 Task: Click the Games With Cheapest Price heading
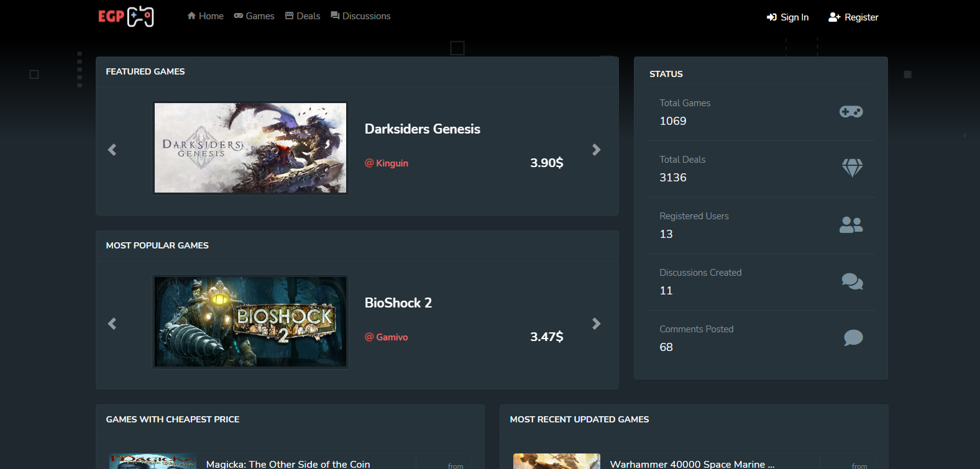click(x=173, y=419)
